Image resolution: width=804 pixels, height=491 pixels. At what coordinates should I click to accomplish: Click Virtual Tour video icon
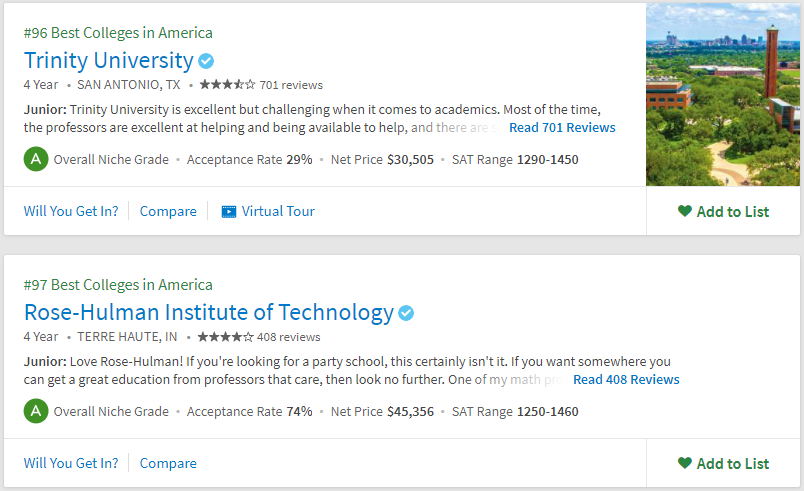click(229, 212)
